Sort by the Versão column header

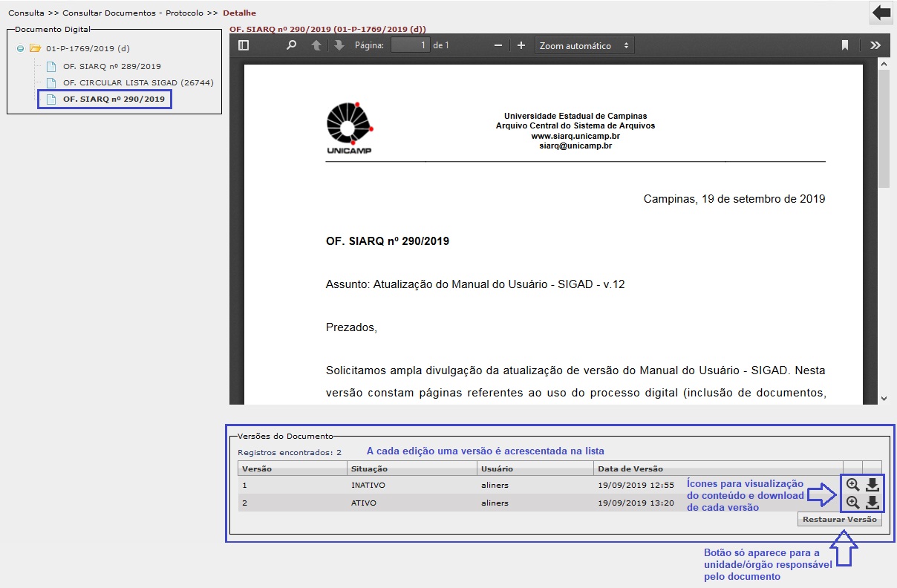tap(292, 468)
